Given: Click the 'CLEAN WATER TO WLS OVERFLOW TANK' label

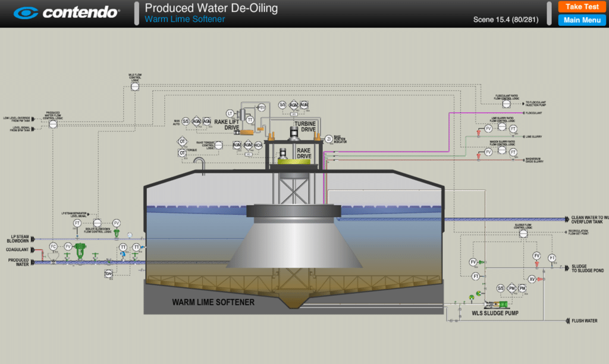Looking at the screenshot, I should [589, 219].
